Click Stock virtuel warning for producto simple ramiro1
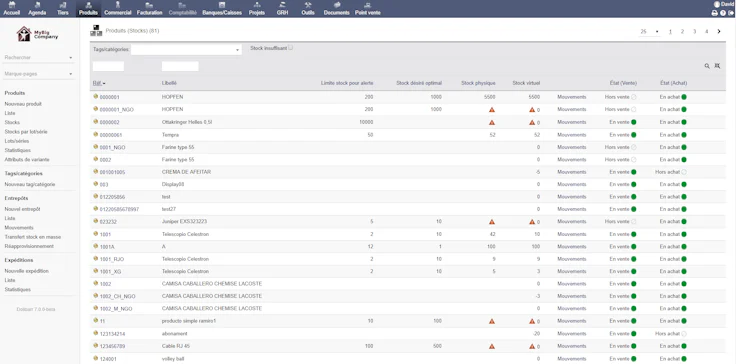This screenshot has width=736, height=364. (x=532, y=321)
